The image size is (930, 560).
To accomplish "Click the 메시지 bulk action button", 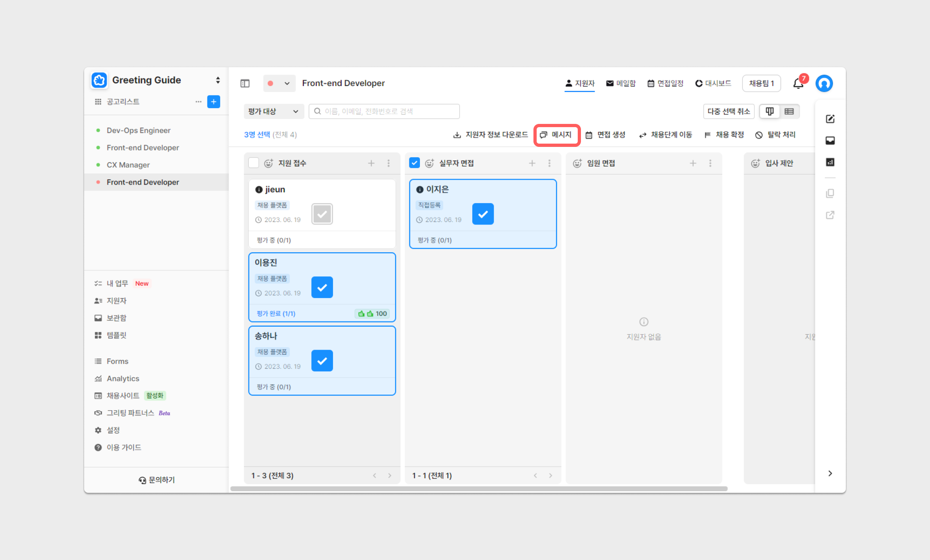I will click(556, 135).
